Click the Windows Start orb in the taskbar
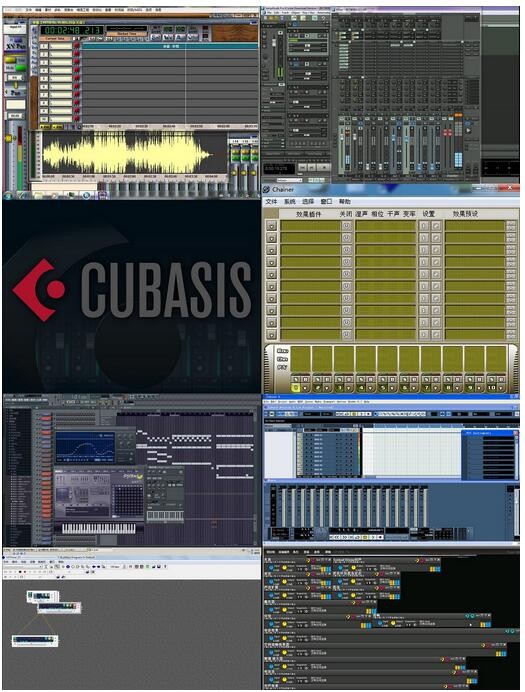The height and width of the screenshot is (692, 525). coord(9,195)
